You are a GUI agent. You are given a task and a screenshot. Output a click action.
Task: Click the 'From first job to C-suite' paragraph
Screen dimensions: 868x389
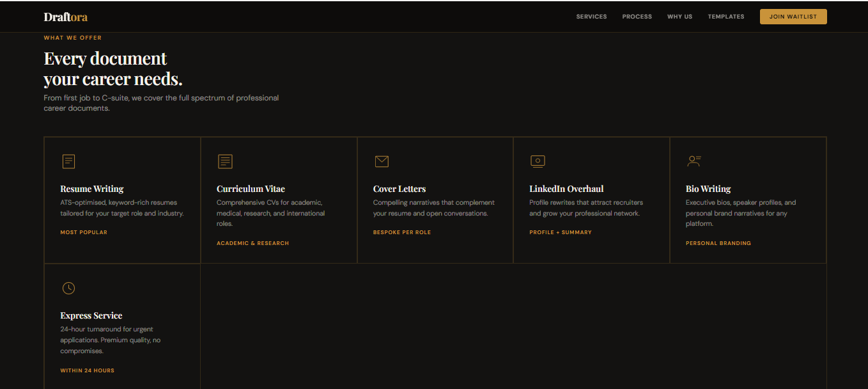point(161,103)
